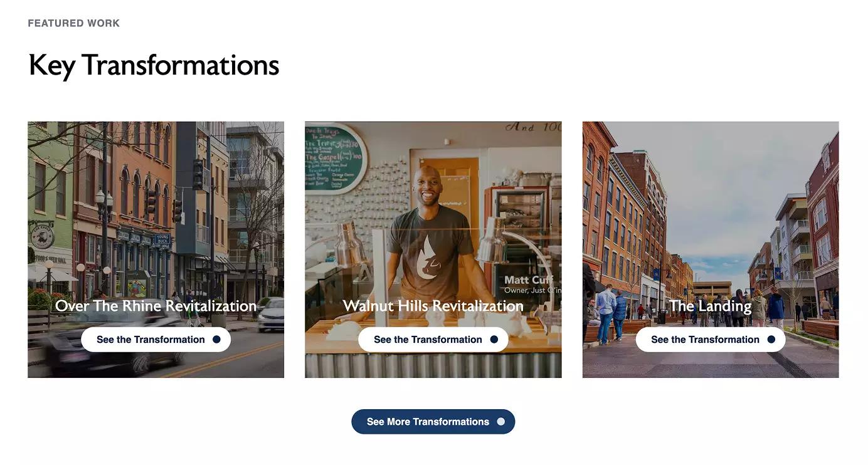Click the dot icon in The Landing button
The height and width of the screenshot is (465, 868).
[771, 340]
